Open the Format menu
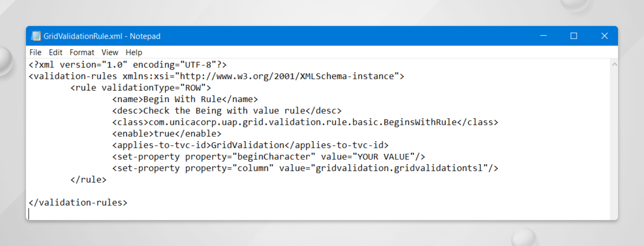 click(82, 52)
